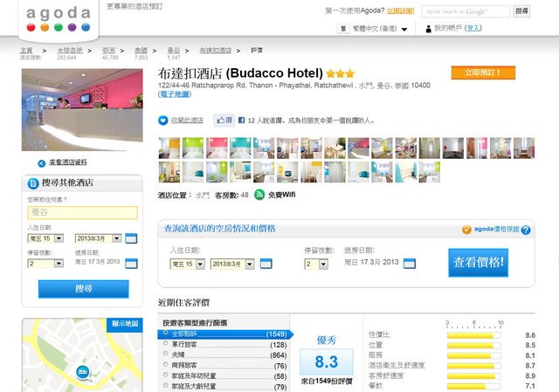The height and width of the screenshot is (392, 559).
Task: Open sidebar nights-of-stay dropdown
Action: click(x=45, y=264)
